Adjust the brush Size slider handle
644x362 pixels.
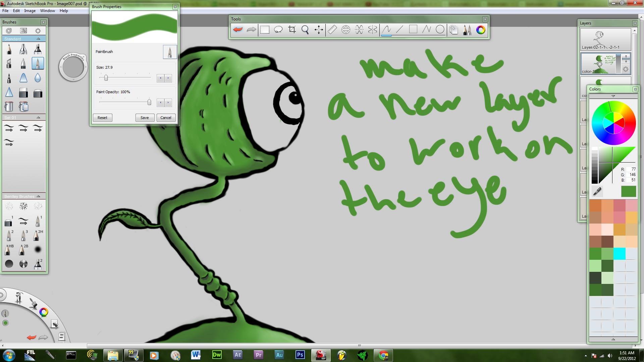point(106,78)
